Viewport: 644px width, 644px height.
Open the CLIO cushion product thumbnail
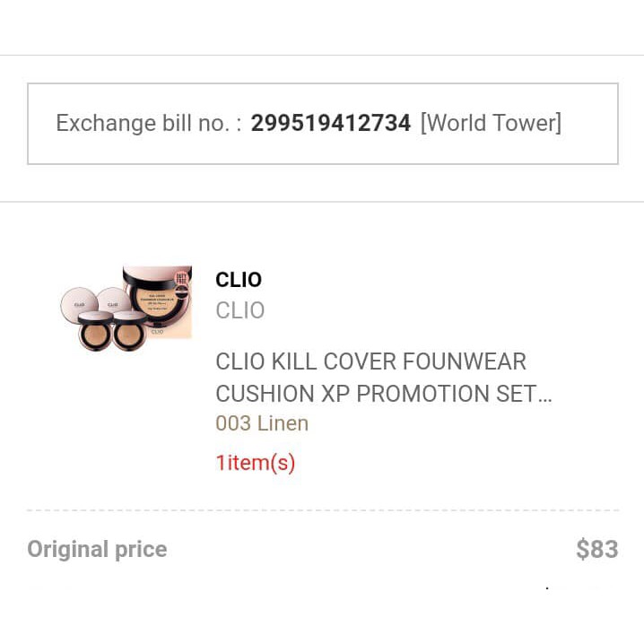click(x=126, y=308)
